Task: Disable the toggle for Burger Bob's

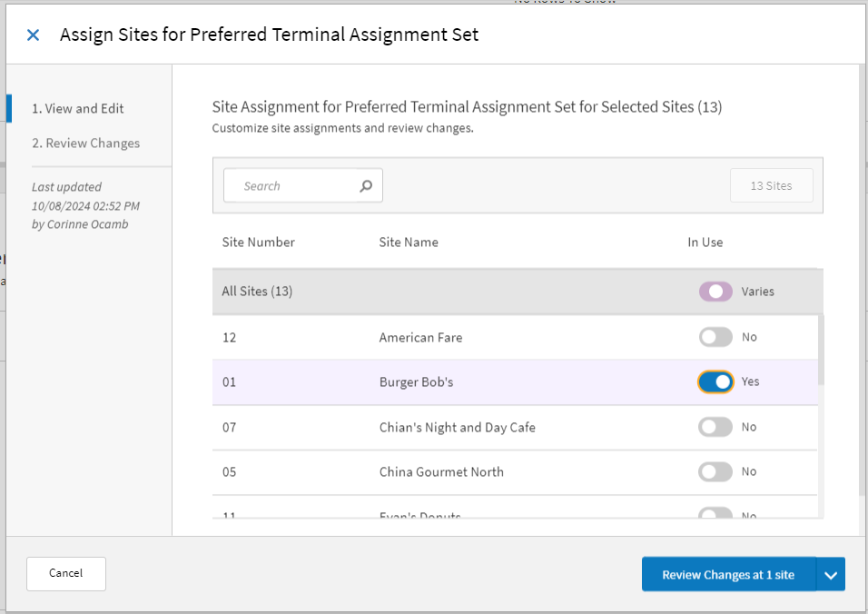Action: [x=715, y=381]
